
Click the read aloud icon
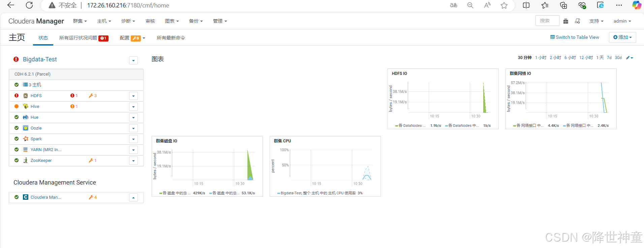487,5
